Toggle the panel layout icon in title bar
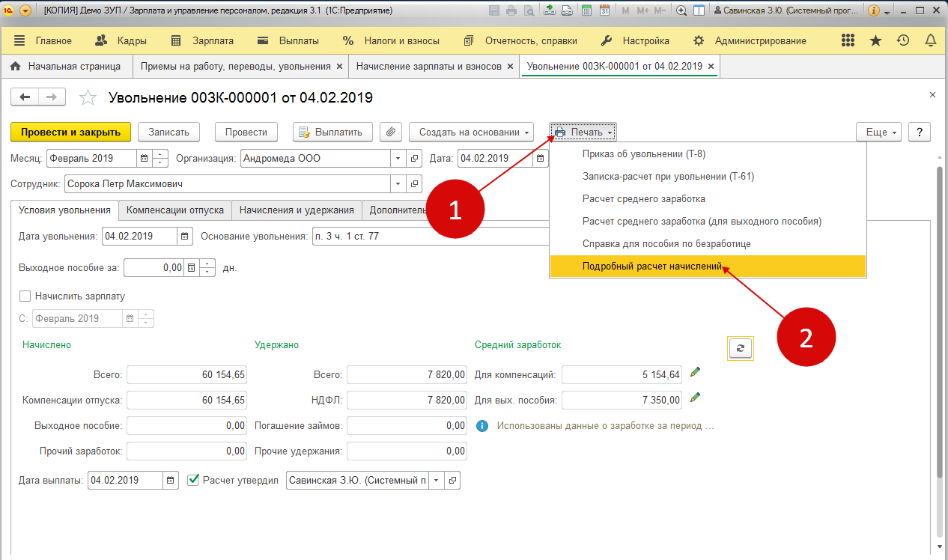This screenshot has height=560, width=948. (699, 11)
